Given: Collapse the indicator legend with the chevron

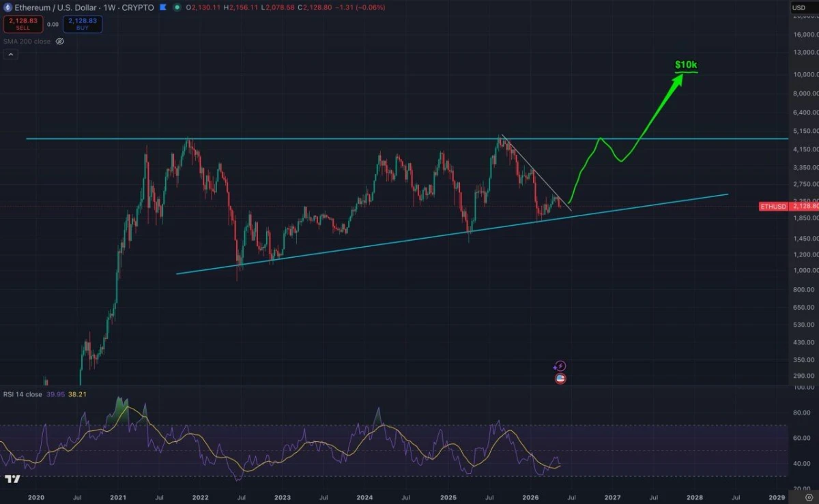Looking at the screenshot, I should point(10,55).
